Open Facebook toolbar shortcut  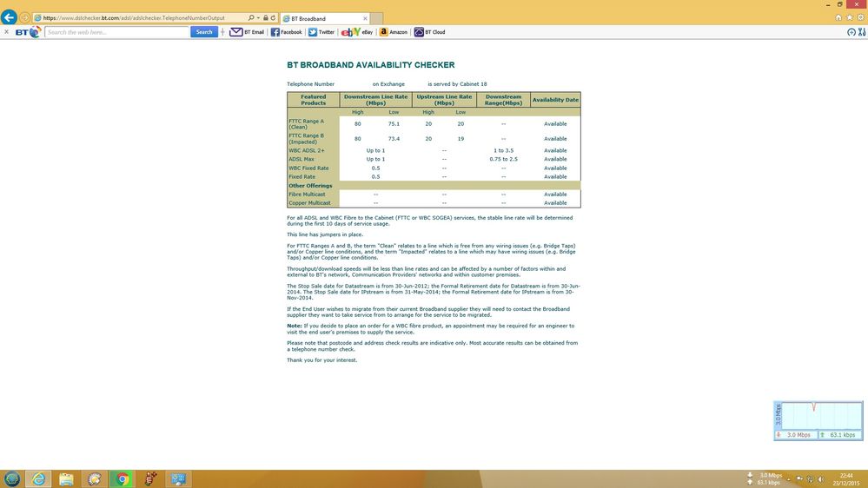point(286,32)
